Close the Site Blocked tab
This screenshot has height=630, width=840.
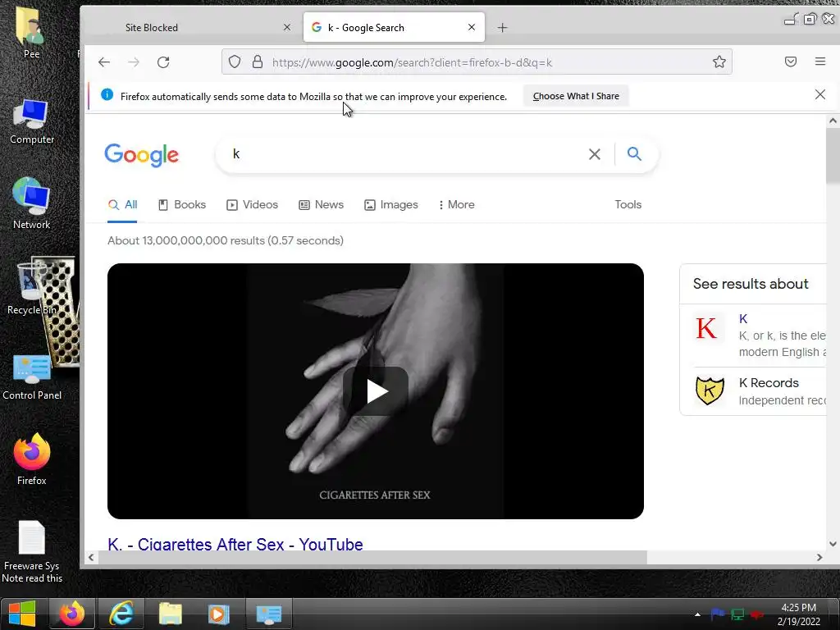pos(287,27)
